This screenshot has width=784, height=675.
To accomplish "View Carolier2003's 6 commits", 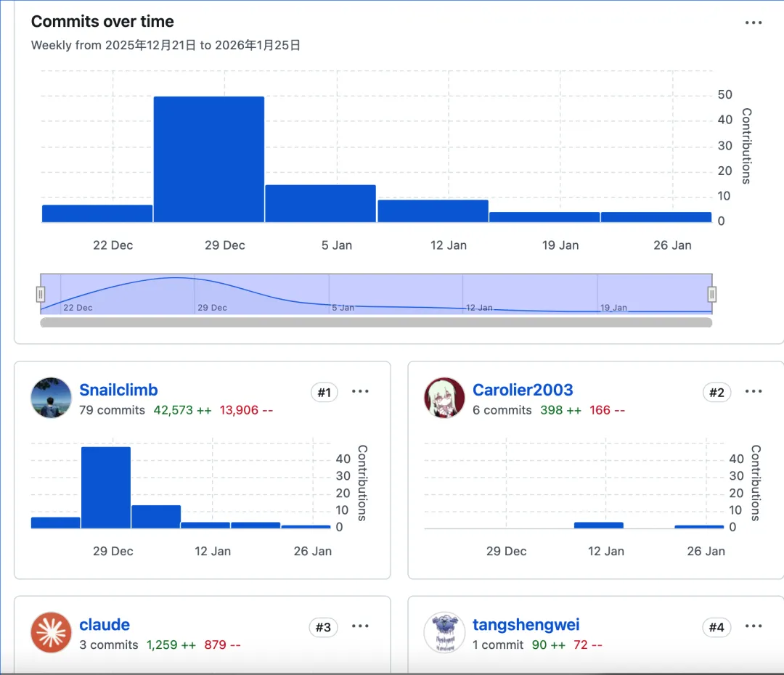I will (502, 410).
